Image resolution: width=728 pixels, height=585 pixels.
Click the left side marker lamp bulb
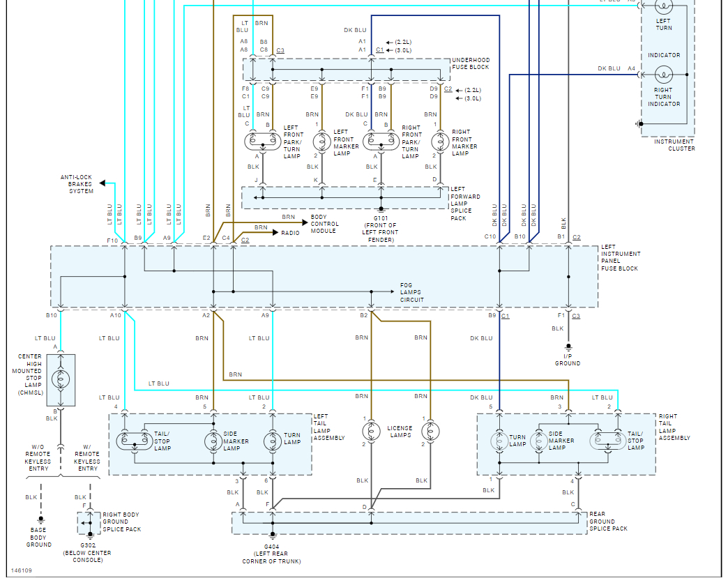pyautogui.click(x=213, y=441)
